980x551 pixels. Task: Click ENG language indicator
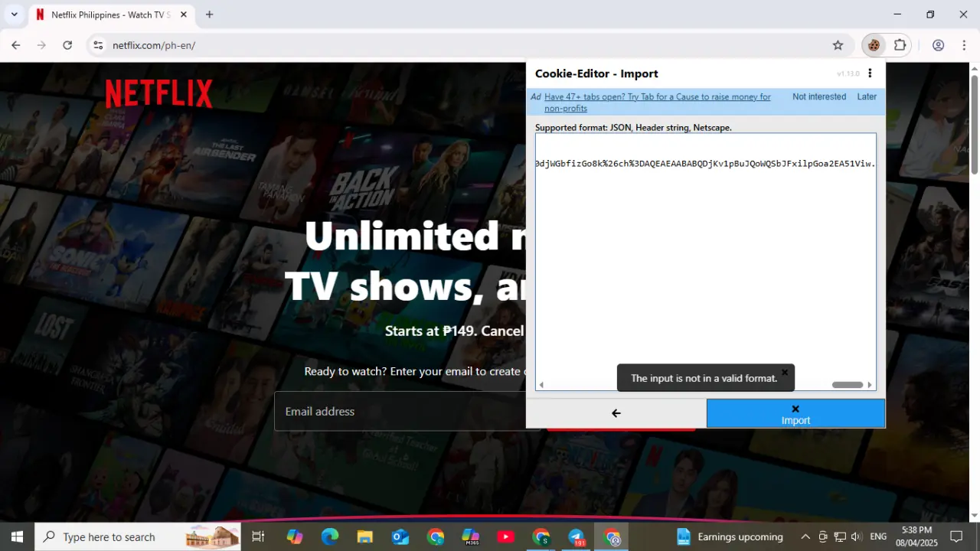[878, 536]
